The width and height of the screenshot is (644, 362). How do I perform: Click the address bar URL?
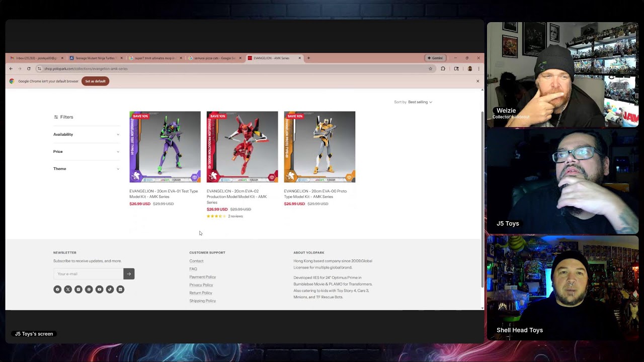click(x=86, y=68)
